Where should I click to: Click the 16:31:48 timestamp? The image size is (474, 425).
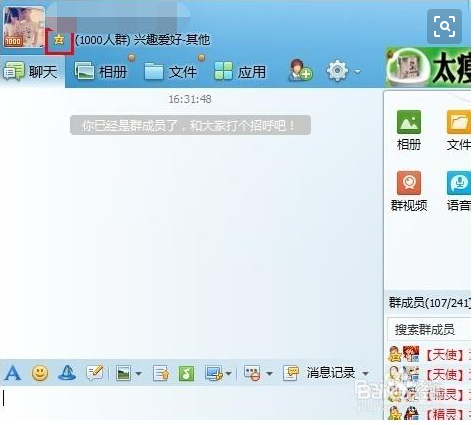(190, 99)
